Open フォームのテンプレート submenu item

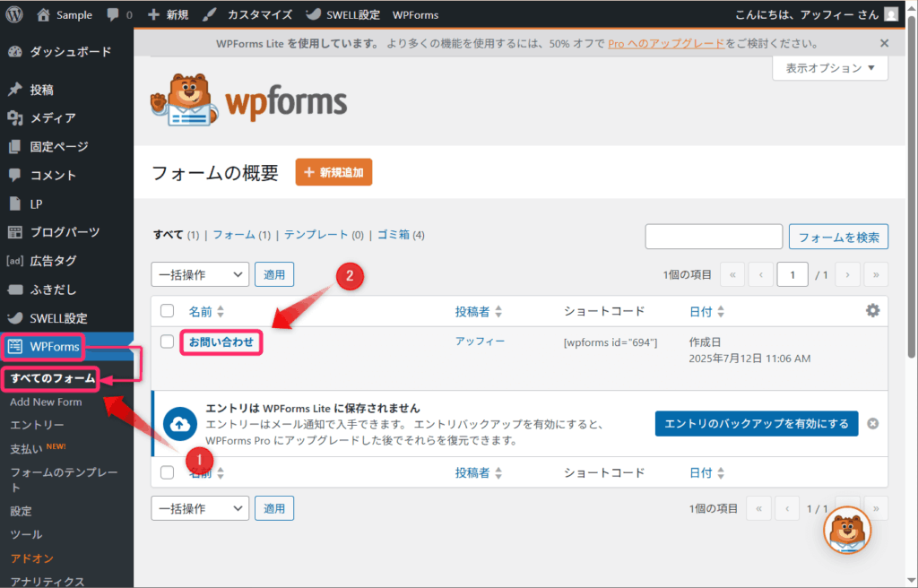pos(64,480)
